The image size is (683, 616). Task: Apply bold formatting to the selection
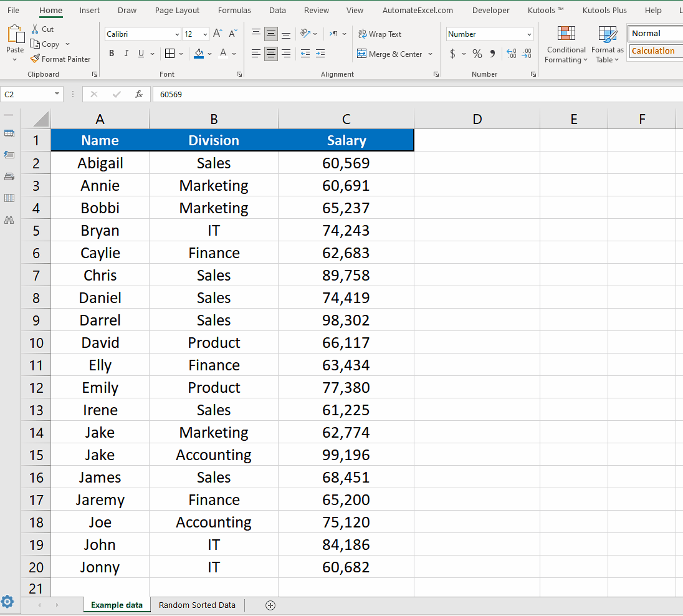point(111,53)
